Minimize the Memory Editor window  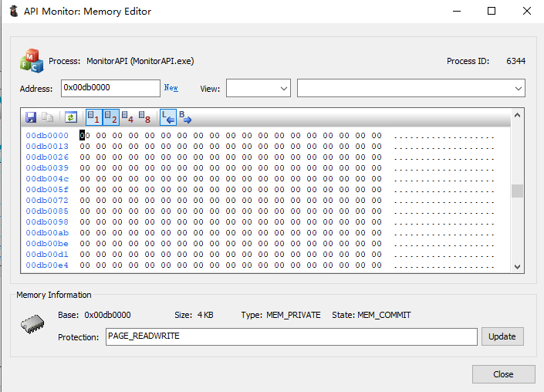(457, 11)
